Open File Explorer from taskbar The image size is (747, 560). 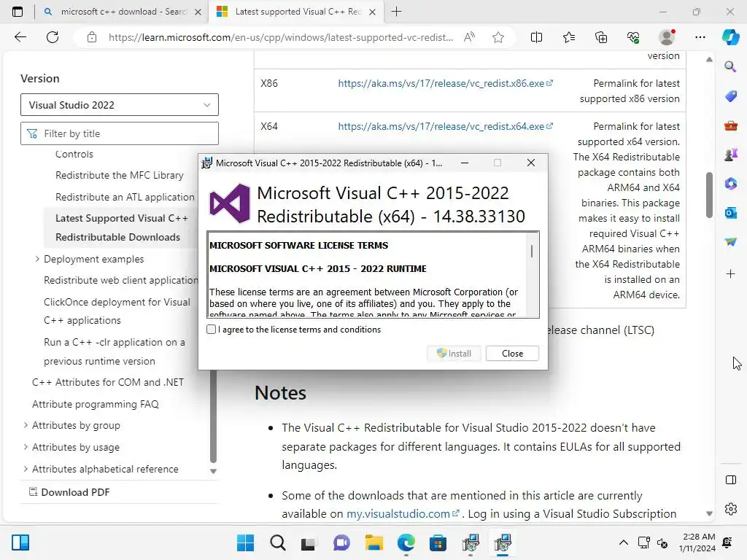[x=374, y=542]
